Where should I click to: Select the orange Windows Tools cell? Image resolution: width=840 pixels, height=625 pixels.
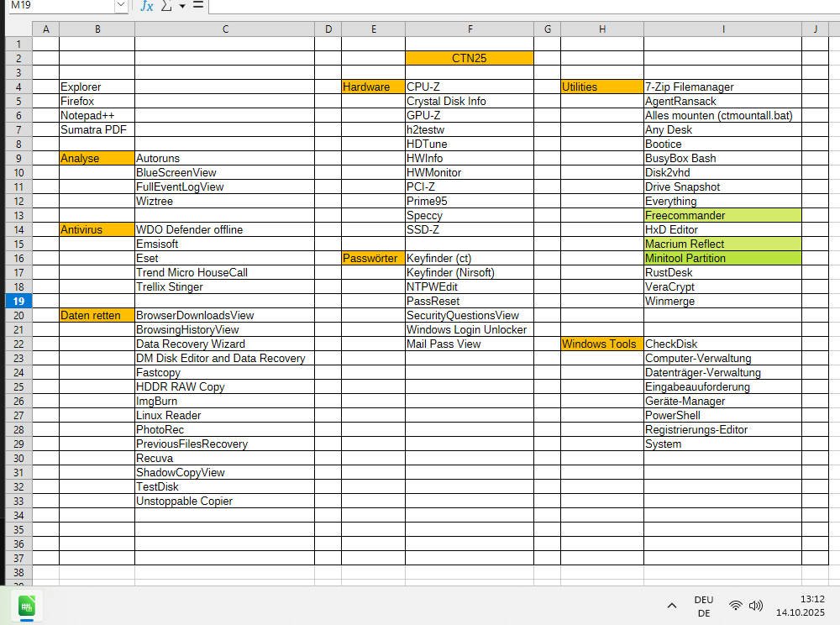[602, 344]
